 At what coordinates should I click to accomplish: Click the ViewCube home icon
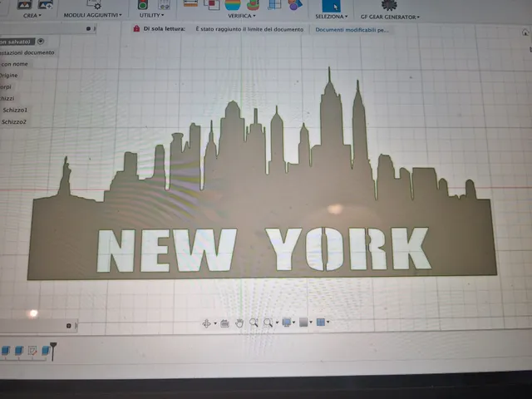(525, 32)
